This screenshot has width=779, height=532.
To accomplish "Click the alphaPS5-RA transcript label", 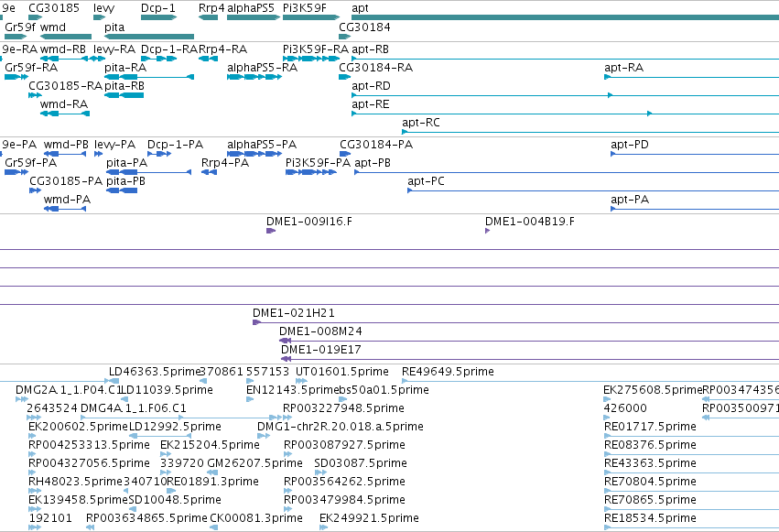I will (x=263, y=68).
